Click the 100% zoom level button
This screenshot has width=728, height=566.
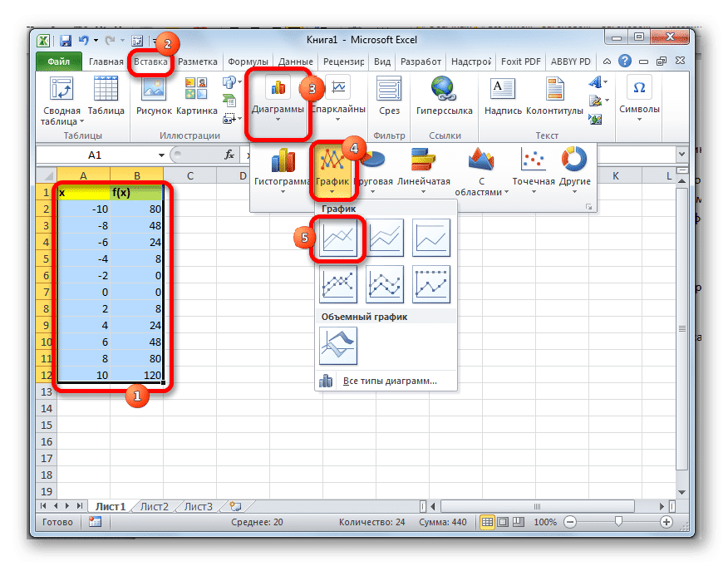[545, 522]
